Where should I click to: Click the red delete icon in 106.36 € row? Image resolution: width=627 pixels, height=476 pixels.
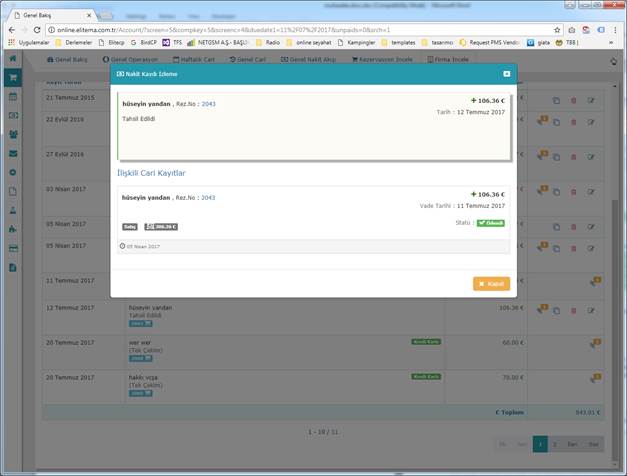pyautogui.click(x=573, y=311)
